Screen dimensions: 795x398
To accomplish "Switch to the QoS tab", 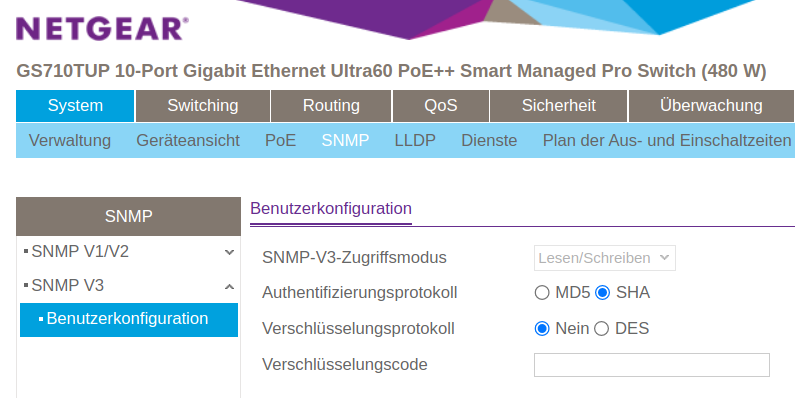I will coord(441,106).
